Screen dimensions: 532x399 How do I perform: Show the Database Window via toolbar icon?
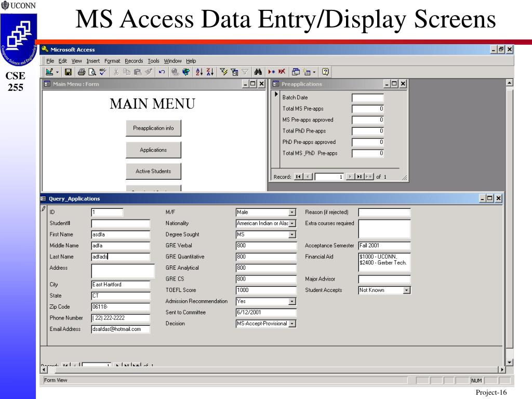pos(296,72)
